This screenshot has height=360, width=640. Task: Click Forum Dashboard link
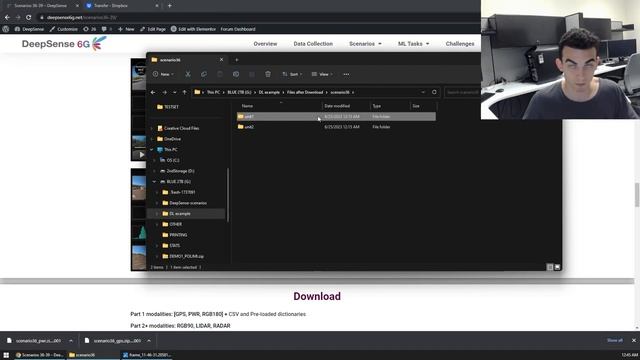pyautogui.click(x=238, y=29)
